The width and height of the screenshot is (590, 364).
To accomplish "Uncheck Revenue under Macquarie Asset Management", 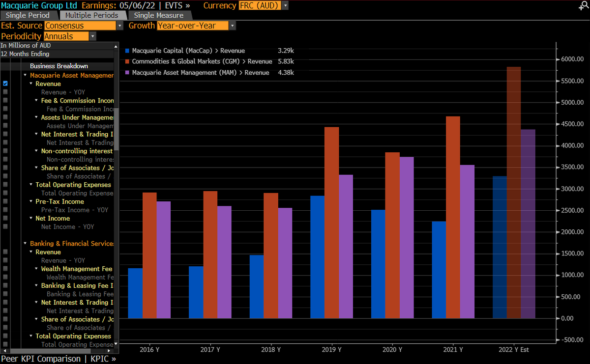I will point(5,84).
